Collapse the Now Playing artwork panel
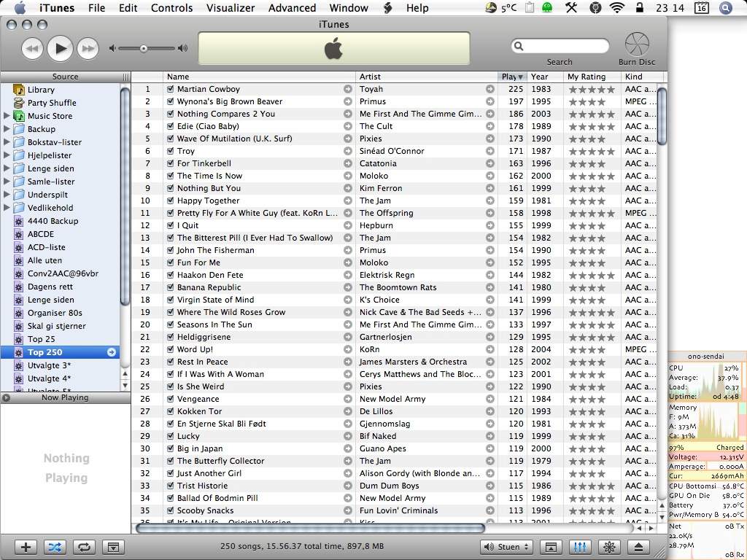 point(6,397)
